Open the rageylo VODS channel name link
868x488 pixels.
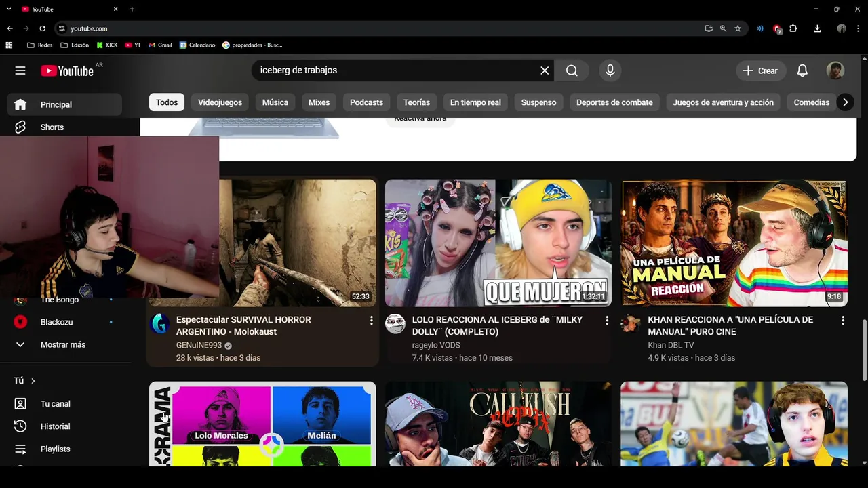point(436,345)
